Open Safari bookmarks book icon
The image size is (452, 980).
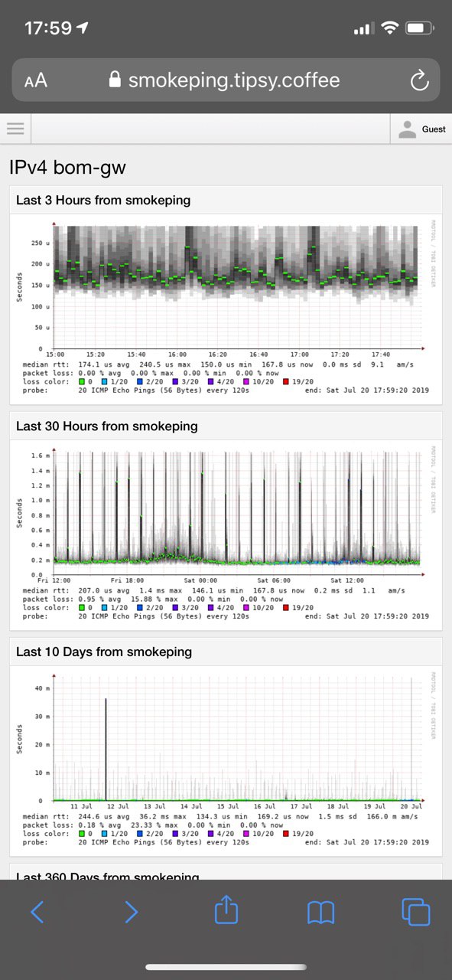point(321,911)
